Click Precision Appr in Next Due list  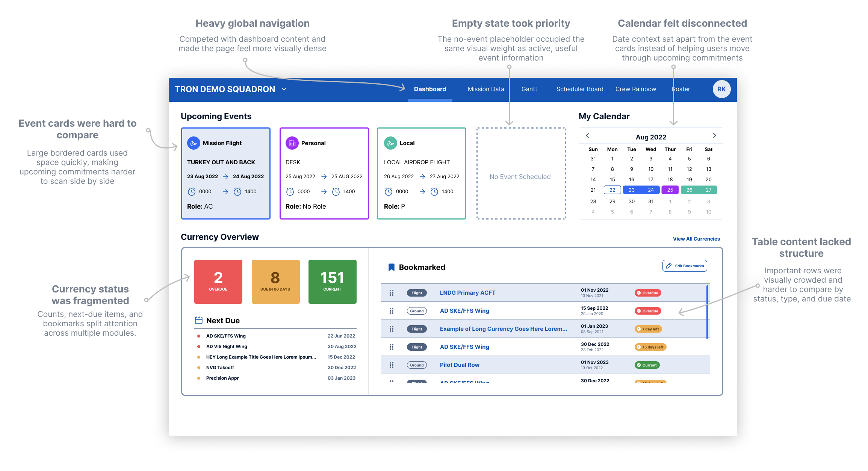pyautogui.click(x=222, y=378)
